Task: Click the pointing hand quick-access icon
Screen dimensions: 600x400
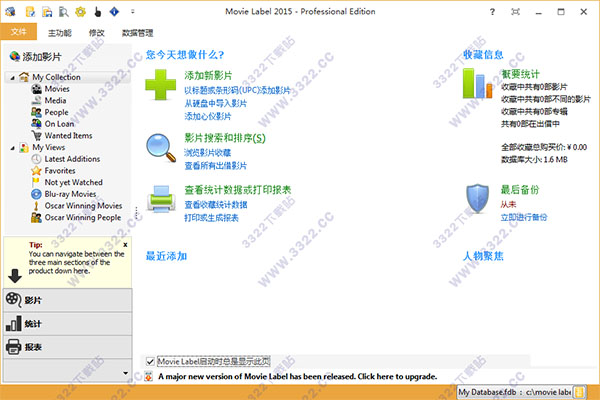Action: (x=98, y=12)
